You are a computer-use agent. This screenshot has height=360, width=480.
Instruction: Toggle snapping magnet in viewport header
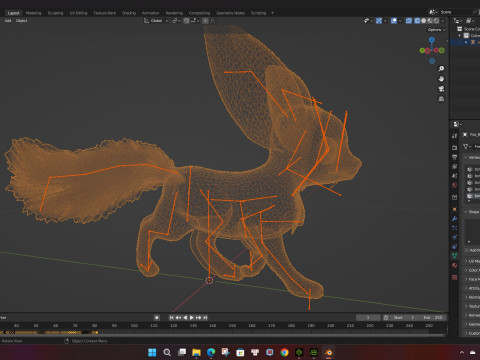point(187,21)
